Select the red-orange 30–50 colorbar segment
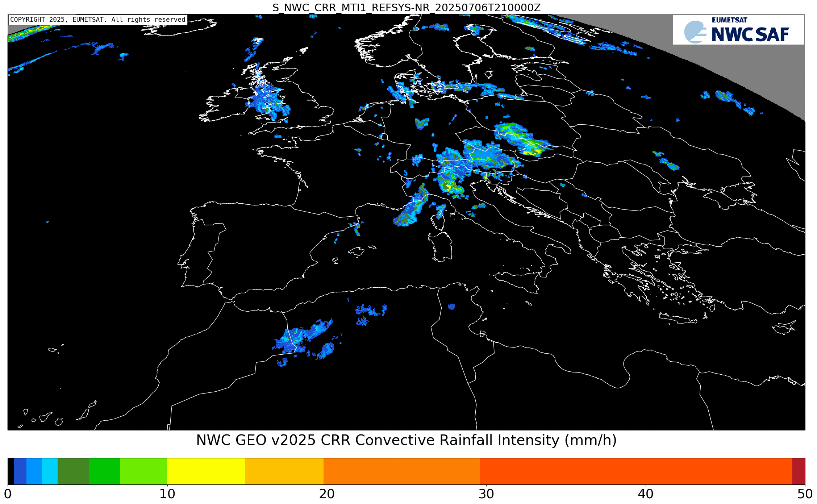This screenshot has height=504, width=817. (x=636, y=471)
